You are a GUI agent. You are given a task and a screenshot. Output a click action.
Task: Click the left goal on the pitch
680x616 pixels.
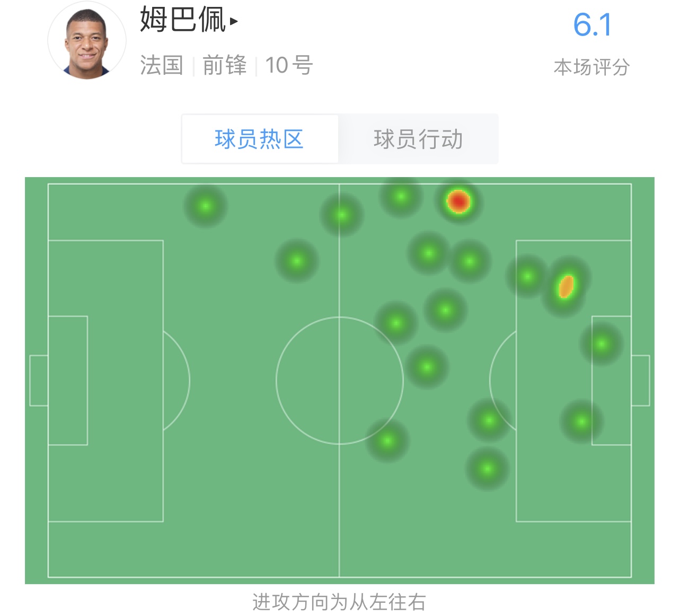[x=39, y=381]
